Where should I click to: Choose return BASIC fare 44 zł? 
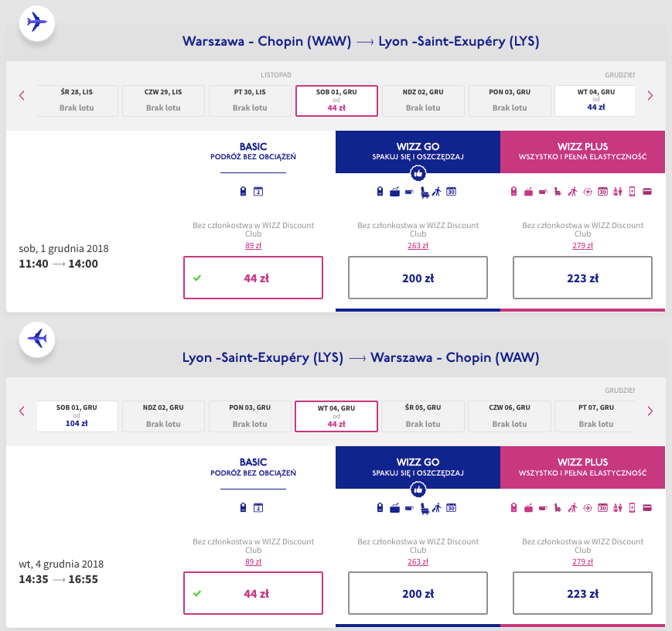pos(254,593)
